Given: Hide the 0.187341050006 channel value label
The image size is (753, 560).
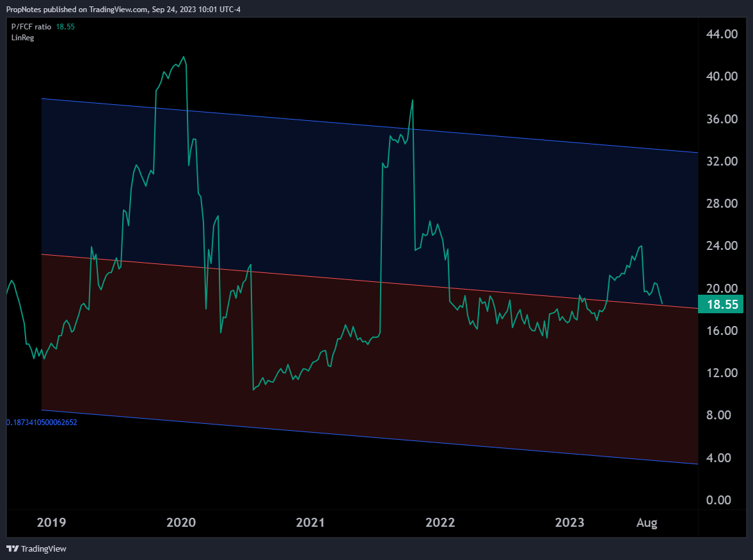Looking at the screenshot, I should [41, 423].
